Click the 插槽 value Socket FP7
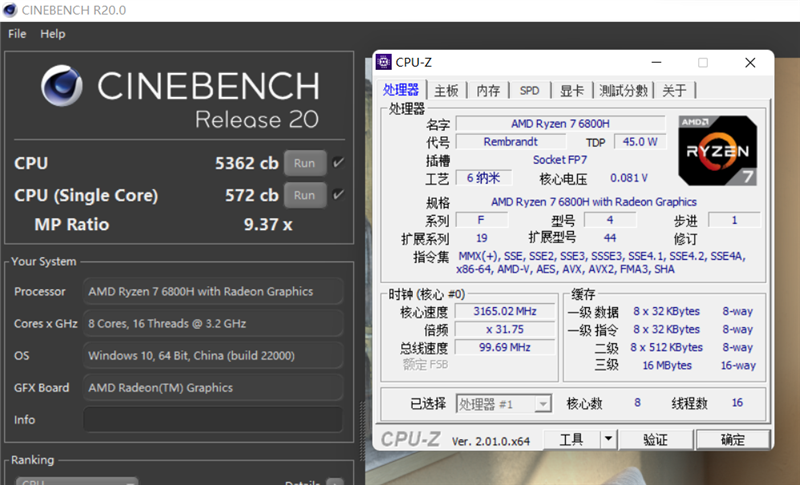The height and width of the screenshot is (485, 800). click(560, 160)
